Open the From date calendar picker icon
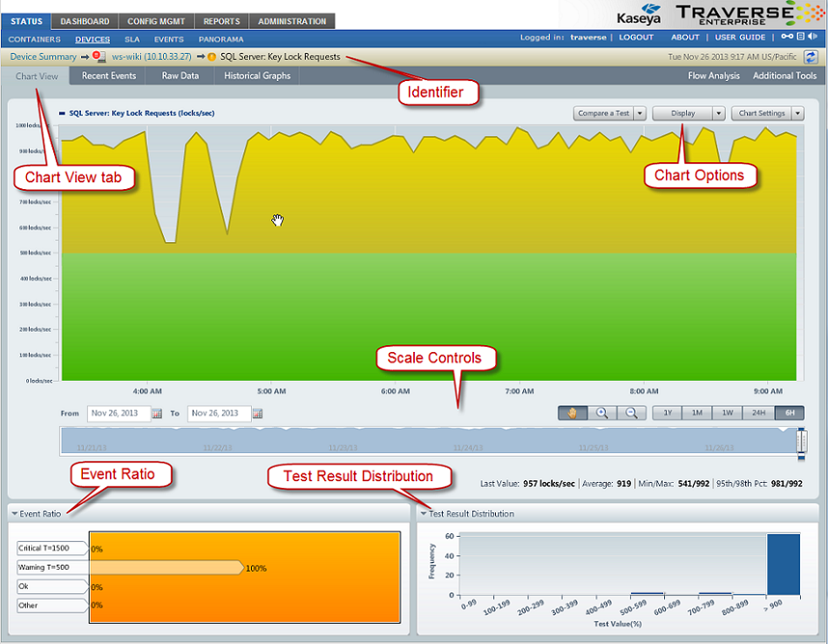The width and height of the screenshot is (828, 644). pos(157,414)
